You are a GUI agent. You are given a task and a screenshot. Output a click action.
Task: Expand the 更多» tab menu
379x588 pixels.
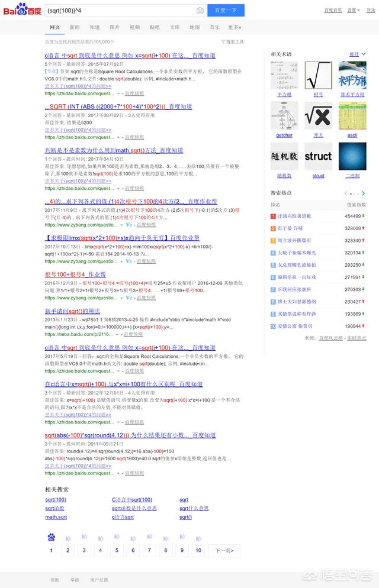(235, 27)
